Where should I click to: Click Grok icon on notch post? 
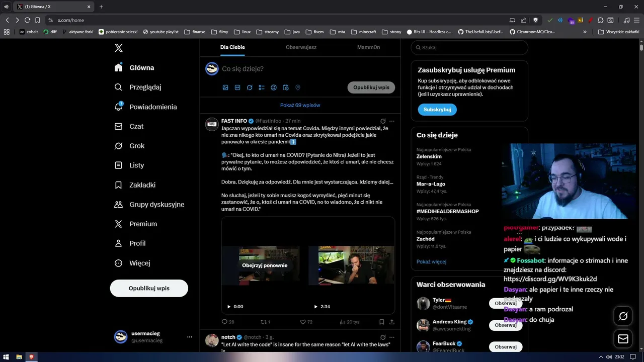(383, 337)
